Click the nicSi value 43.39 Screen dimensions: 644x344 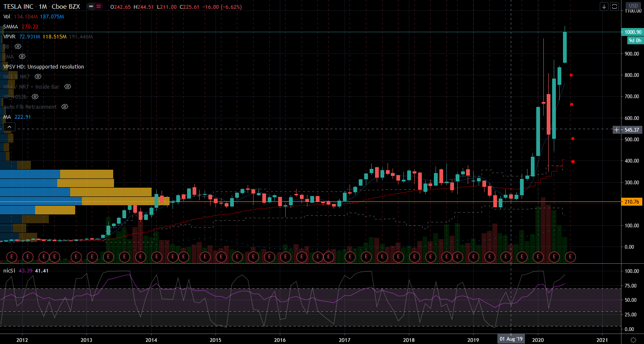[25, 270]
